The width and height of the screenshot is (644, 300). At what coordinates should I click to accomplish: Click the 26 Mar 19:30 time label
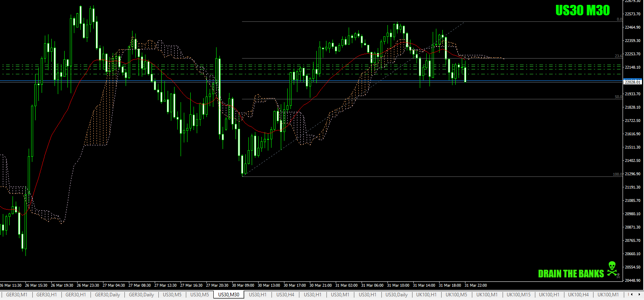pyautogui.click(x=62, y=285)
